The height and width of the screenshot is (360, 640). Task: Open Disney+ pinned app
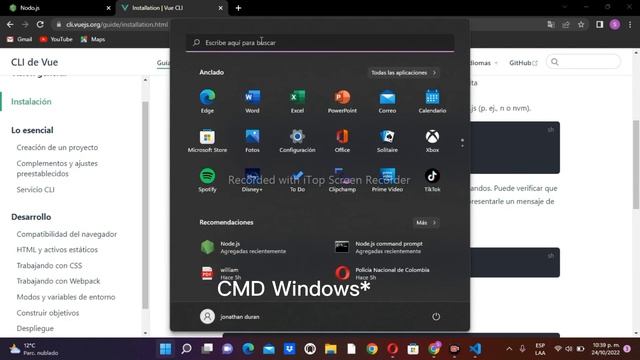pos(252,180)
